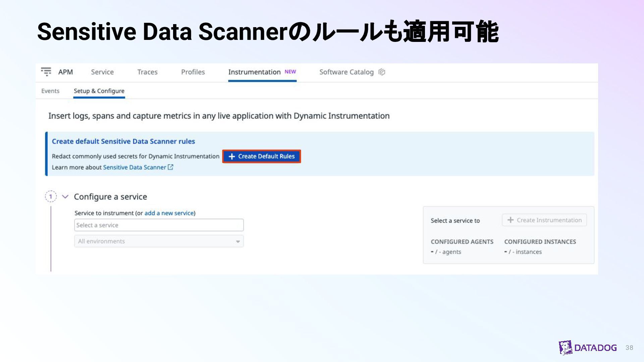This screenshot has width=644, height=362.
Task: Click the external link icon after Sensitive Data Scanner
Action: (x=170, y=167)
